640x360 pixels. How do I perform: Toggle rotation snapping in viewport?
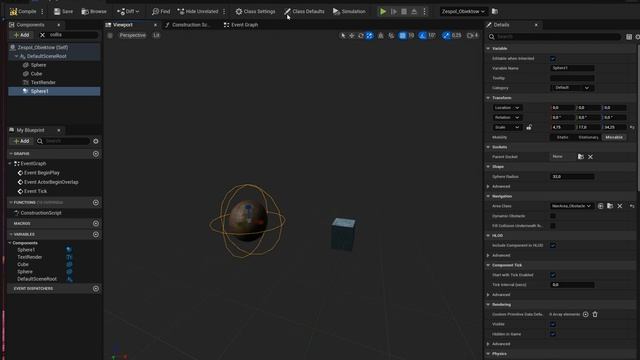422,36
